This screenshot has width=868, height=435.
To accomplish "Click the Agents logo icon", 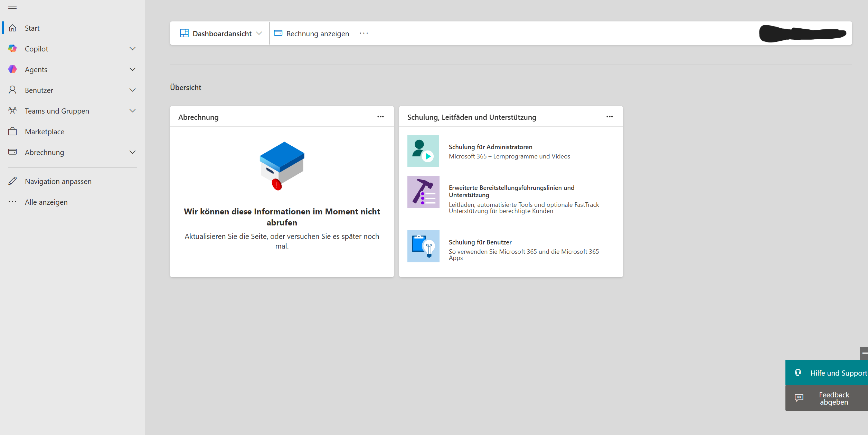I will click(x=12, y=69).
